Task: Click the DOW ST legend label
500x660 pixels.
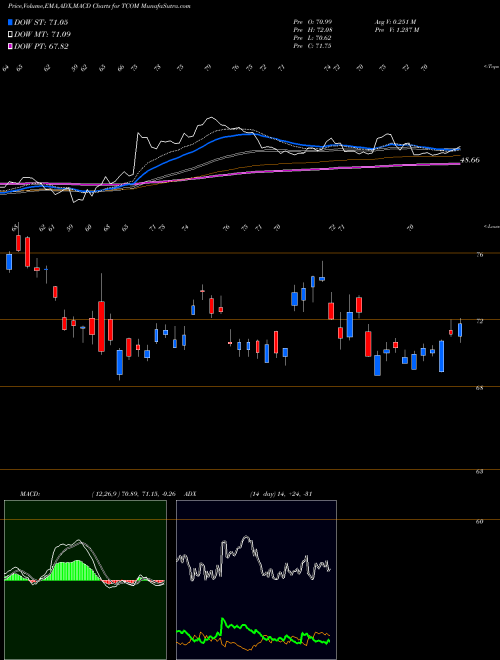Action: click(x=41, y=22)
